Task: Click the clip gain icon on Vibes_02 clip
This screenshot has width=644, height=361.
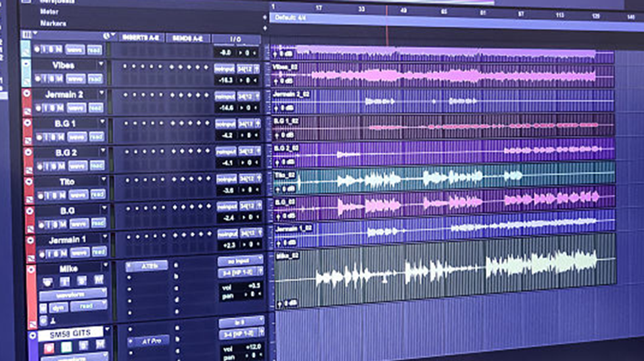Action: tap(279, 81)
